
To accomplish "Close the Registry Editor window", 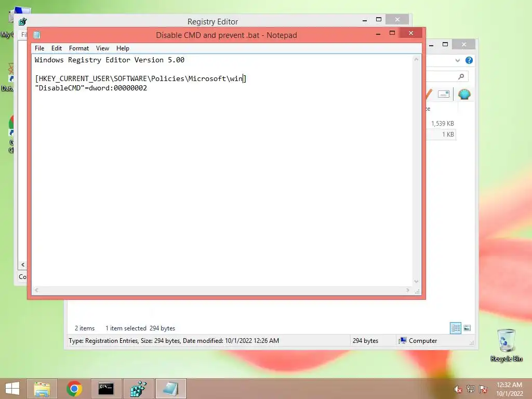I will 397,20.
